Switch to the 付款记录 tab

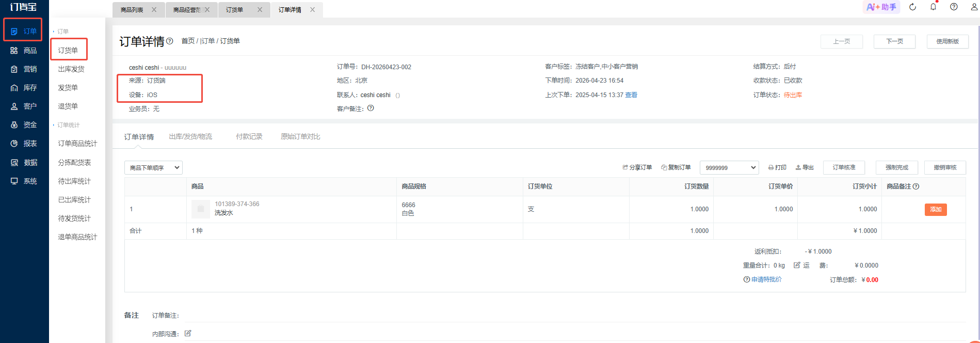(249, 136)
